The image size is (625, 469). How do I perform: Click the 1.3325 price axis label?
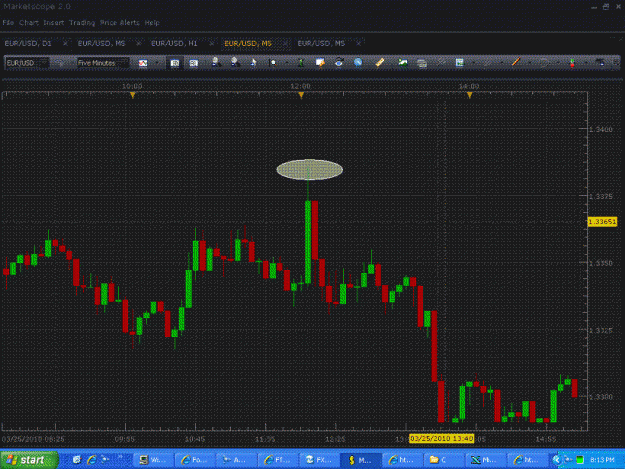click(601, 331)
